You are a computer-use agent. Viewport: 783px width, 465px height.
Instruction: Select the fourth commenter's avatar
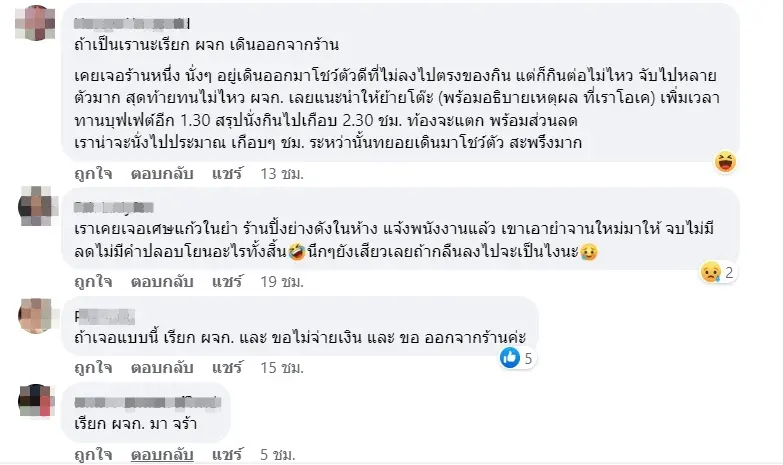[x=37, y=401]
